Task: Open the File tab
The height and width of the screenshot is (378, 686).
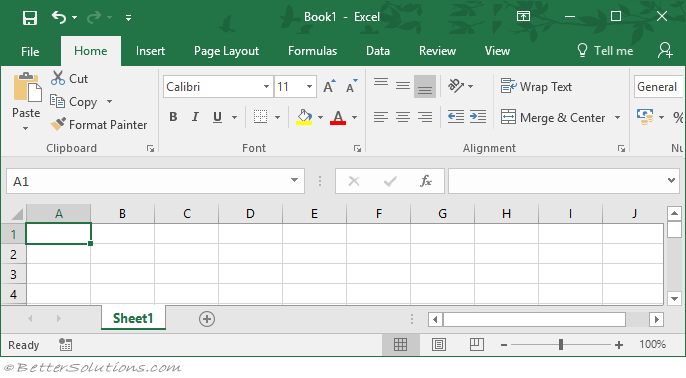Action: tap(30, 51)
